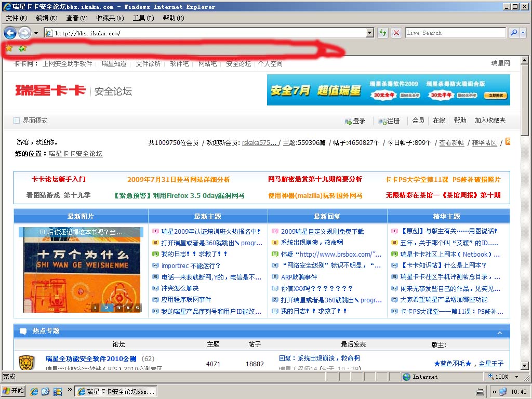Select slideshow page number 5
532x399 pixels.
point(137,308)
